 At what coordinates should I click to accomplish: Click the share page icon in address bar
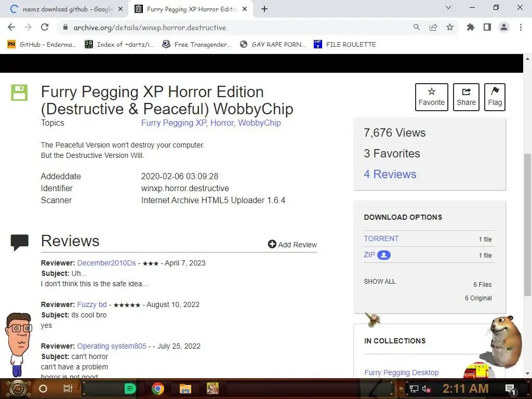point(433,27)
